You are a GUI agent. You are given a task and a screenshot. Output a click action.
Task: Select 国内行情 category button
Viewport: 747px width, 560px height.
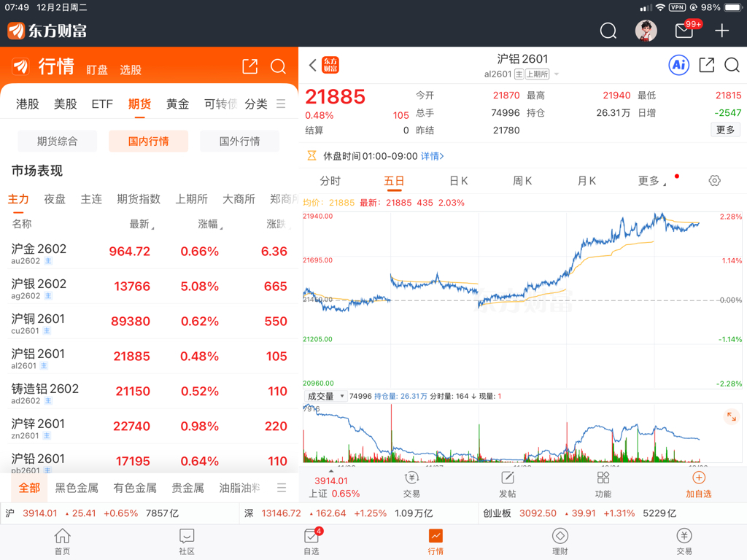pyautogui.click(x=148, y=141)
